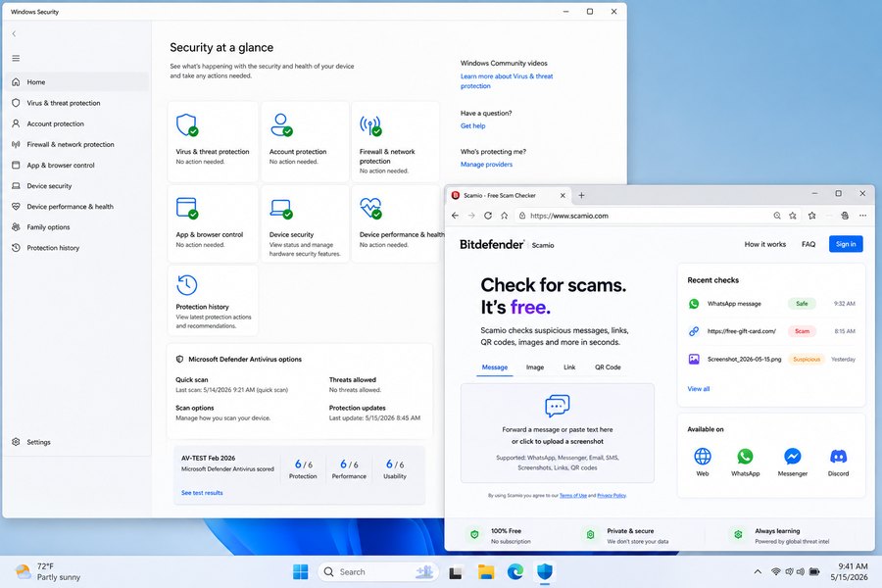Click the back arrow in Windows Security

(x=14, y=33)
